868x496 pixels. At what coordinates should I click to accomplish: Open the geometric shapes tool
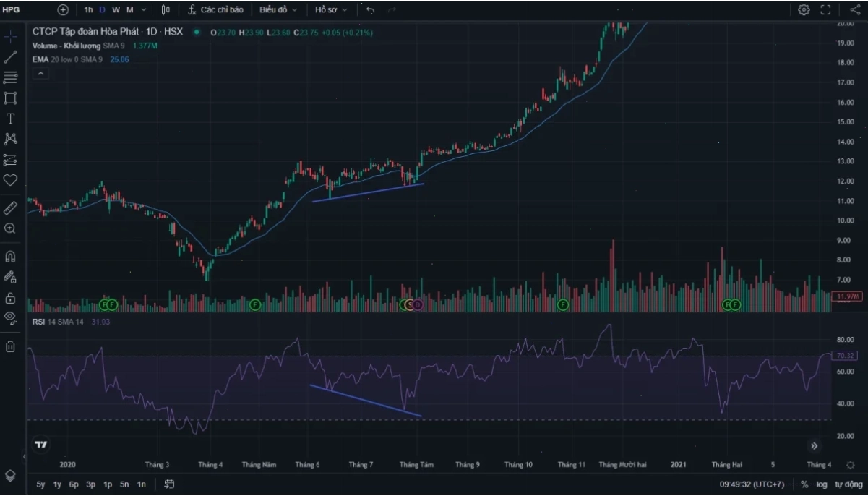click(10, 98)
